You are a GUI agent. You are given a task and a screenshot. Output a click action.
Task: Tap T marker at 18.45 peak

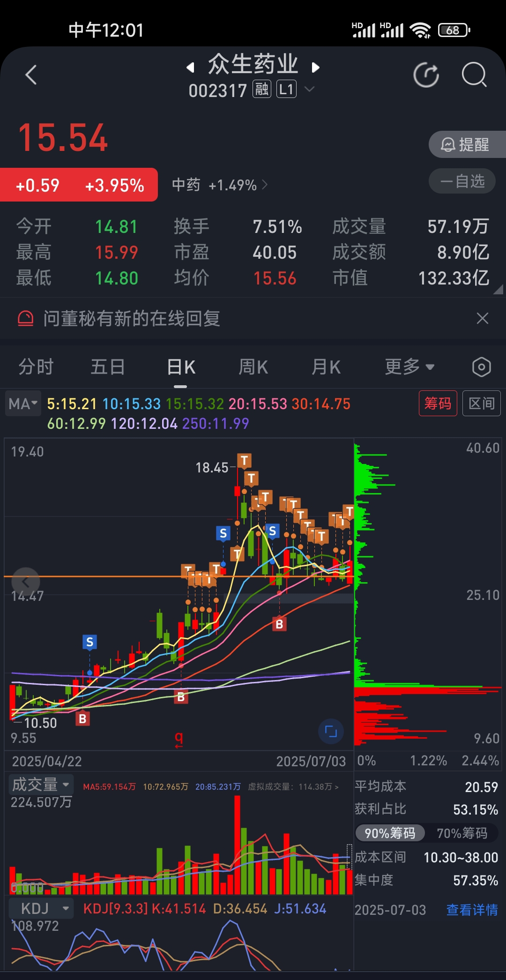click(244, 461)
